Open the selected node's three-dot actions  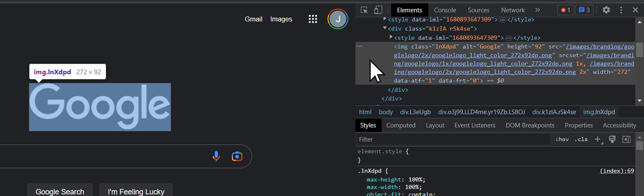tap(359, 46)
